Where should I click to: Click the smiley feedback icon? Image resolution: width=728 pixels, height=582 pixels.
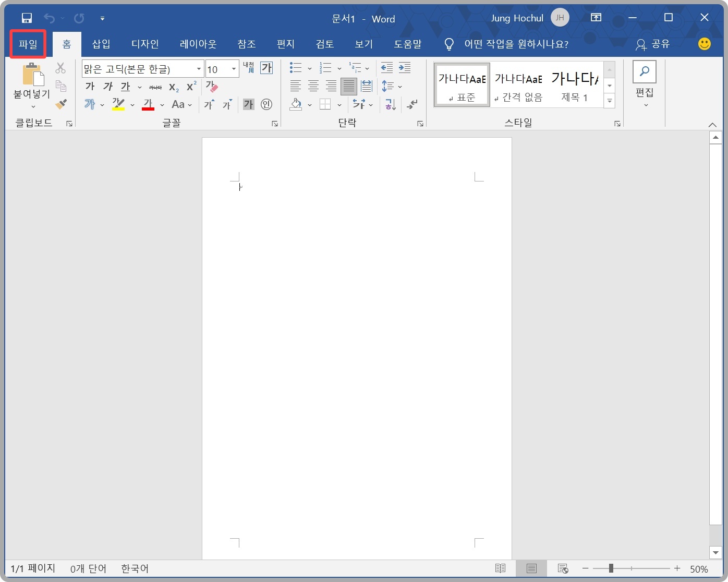point(705,44)
